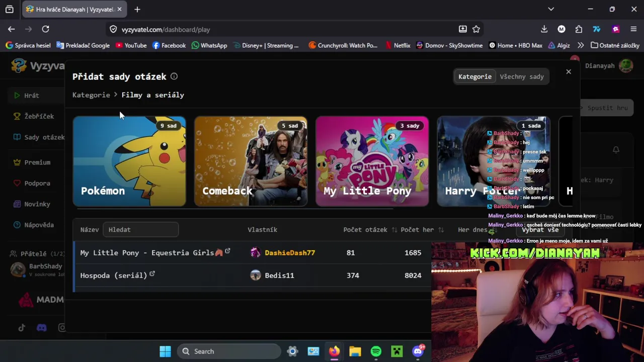This screenshot has height=362, width=644.
Task: Go back to Kategorie breadcrumb
Action: coord(91,95)
